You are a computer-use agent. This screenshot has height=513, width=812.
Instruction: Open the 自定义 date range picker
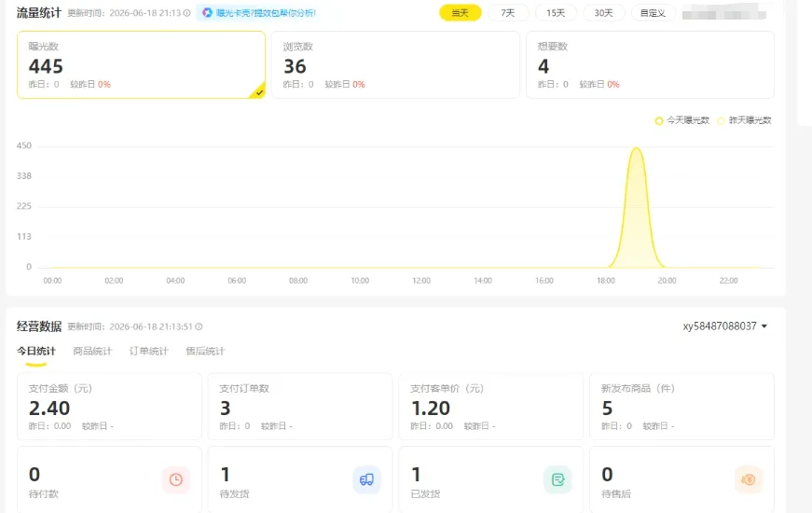[x=653, y=13]
